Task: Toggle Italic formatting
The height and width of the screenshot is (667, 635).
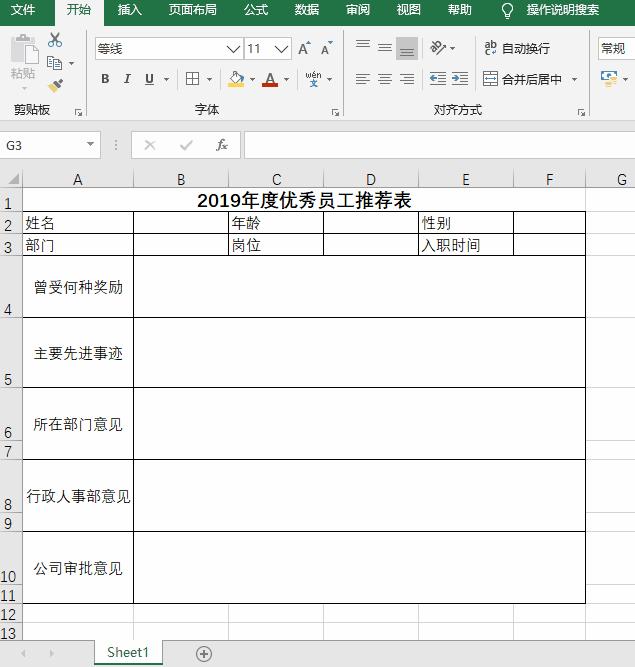Action: (x=127, y=79)
